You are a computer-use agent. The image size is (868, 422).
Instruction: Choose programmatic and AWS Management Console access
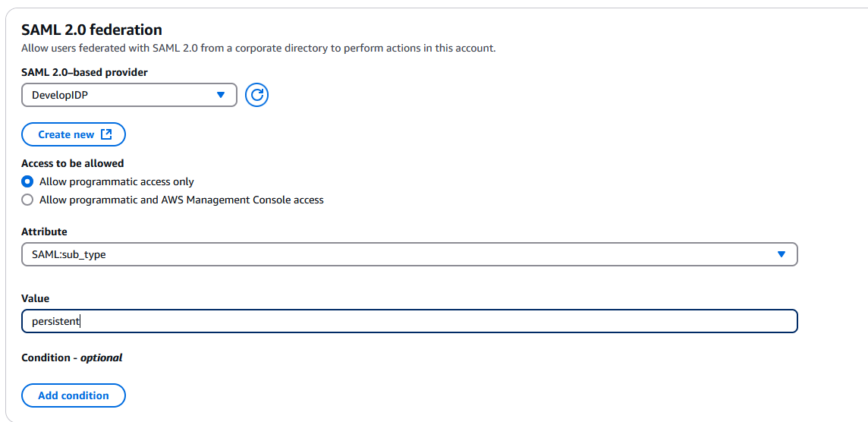click(x=27, y=200)
